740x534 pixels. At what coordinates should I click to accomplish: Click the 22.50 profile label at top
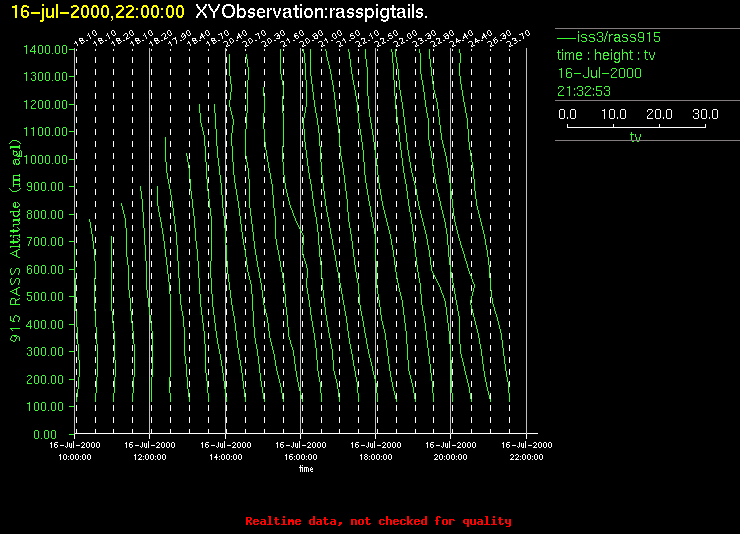(387, 38)
